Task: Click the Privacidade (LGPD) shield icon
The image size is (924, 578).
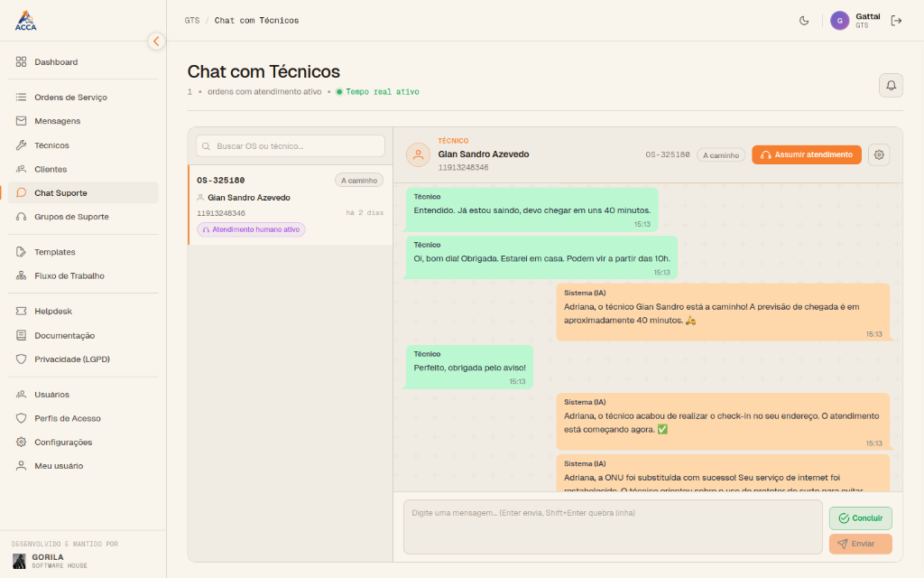Action: pyautogui.click(x=22, y=359)
